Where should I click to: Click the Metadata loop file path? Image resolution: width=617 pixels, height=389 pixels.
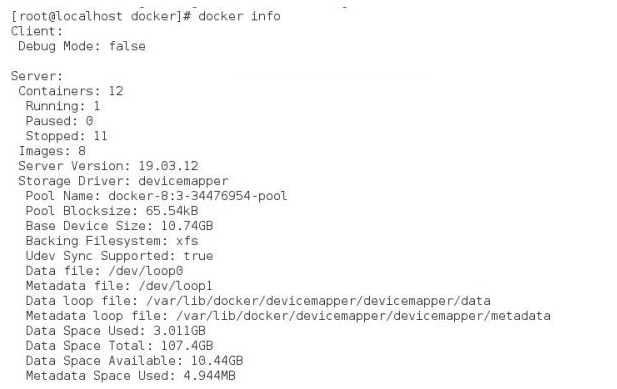[x=364, y=316]
